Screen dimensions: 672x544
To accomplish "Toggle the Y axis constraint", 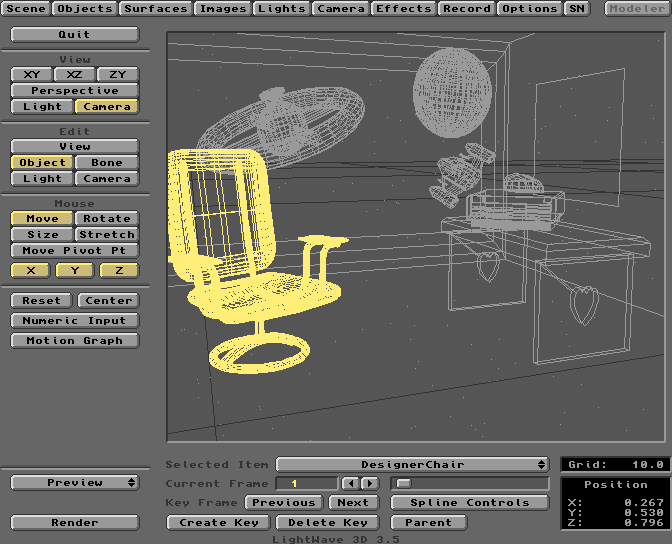I will click(75, 270).
